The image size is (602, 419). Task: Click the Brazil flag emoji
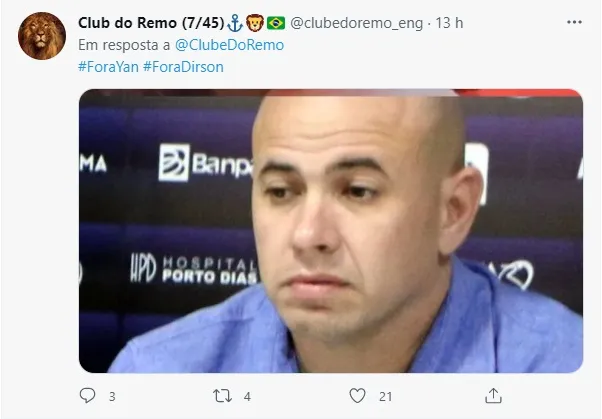pyautogui.click(x=276, y=23)
